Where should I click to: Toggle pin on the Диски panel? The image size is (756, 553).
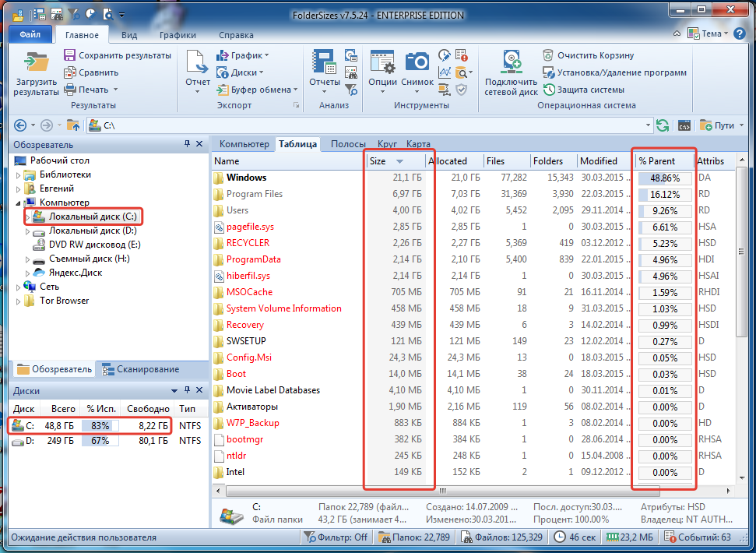pos(188,390)
